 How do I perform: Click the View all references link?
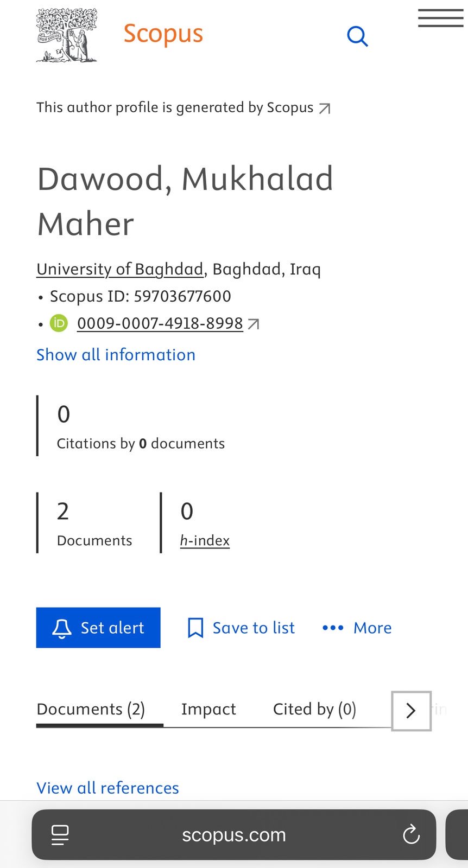107,788
